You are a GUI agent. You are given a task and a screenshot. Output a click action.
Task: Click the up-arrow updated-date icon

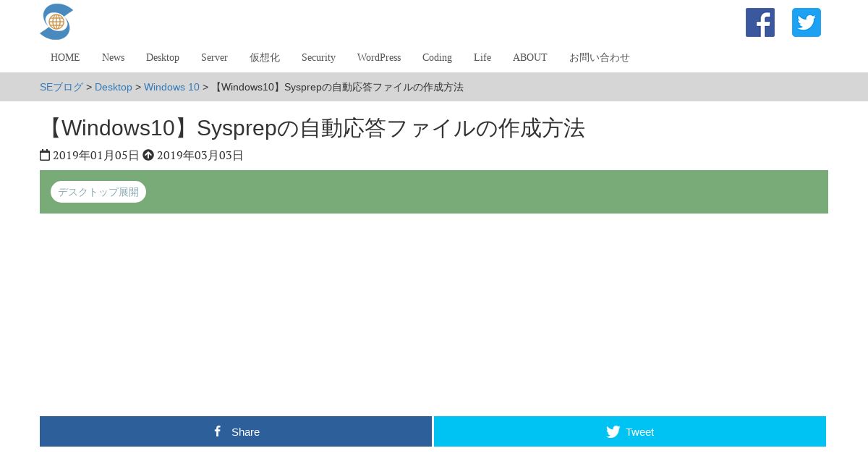click(x=148, y=155)
